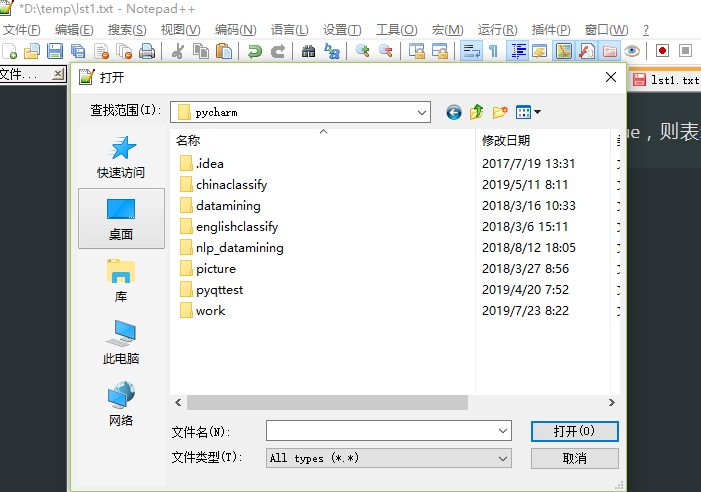Toggle the monitoring eye icon

(632, 51)
